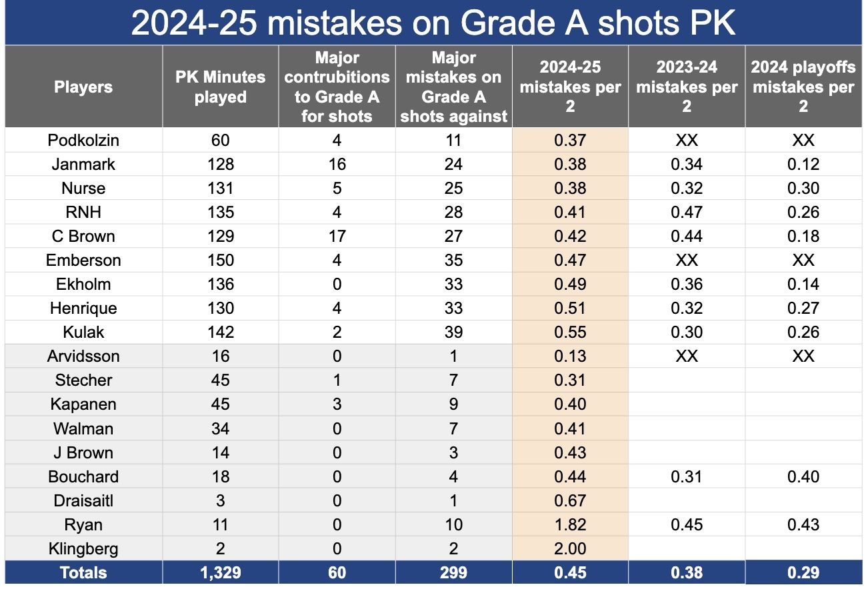Select the 'Totals' row label

[83, 572]
